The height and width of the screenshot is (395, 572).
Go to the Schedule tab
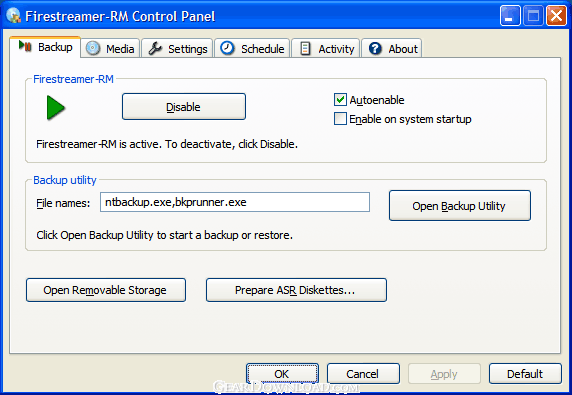coord(252,49)
